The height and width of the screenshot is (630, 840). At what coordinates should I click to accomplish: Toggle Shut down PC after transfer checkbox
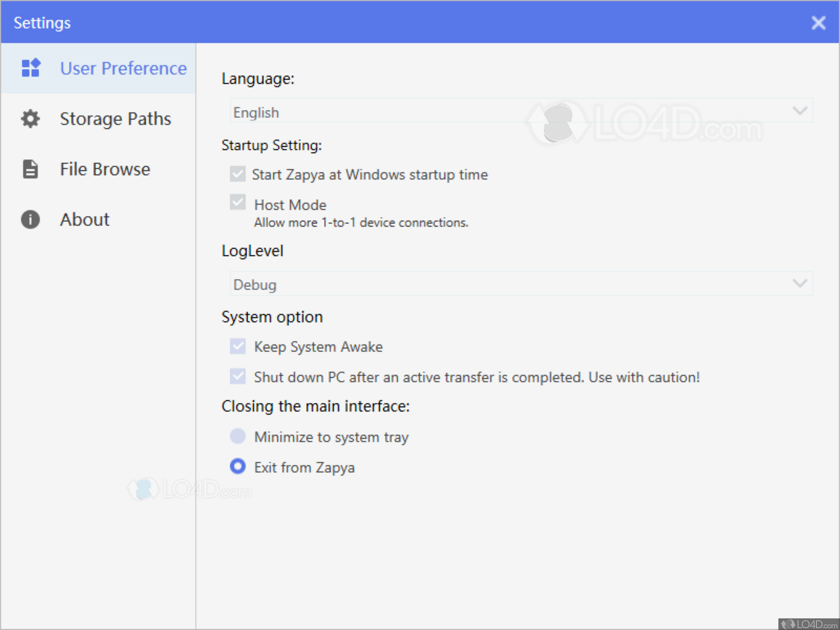pyautogui.click(x=238, y=376)
